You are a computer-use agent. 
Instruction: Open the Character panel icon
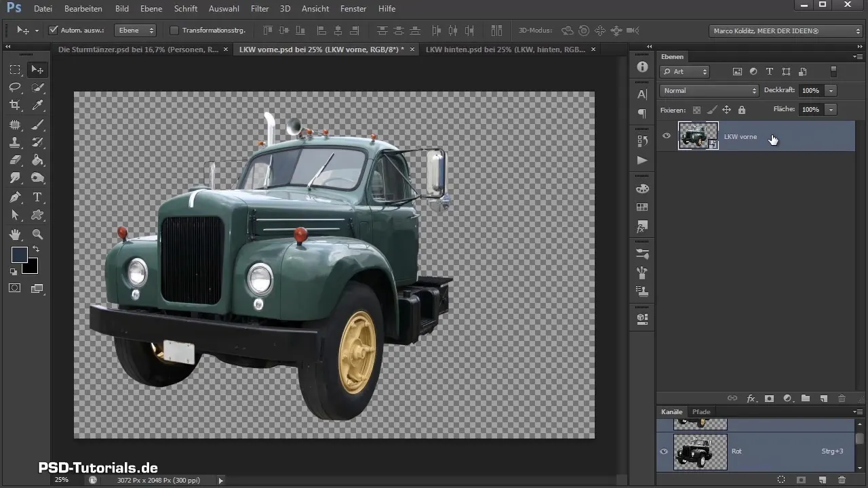(642, 95)
